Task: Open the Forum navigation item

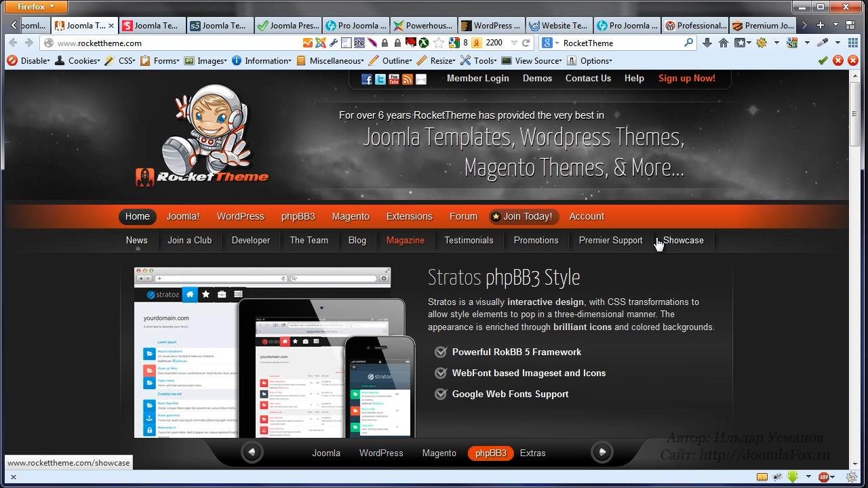Action: click(463, 217)
